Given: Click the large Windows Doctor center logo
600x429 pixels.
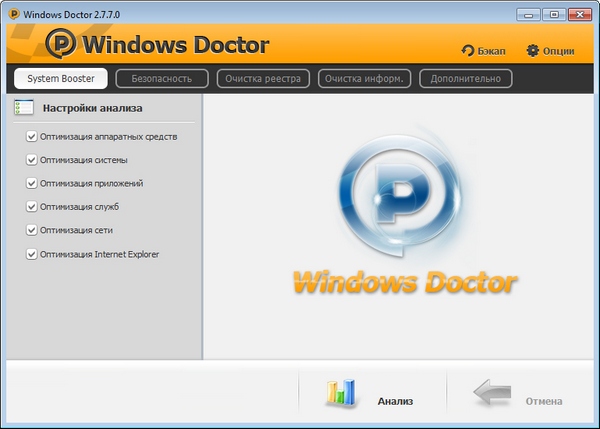Looking at the screenshot, I should pos(404,210).
